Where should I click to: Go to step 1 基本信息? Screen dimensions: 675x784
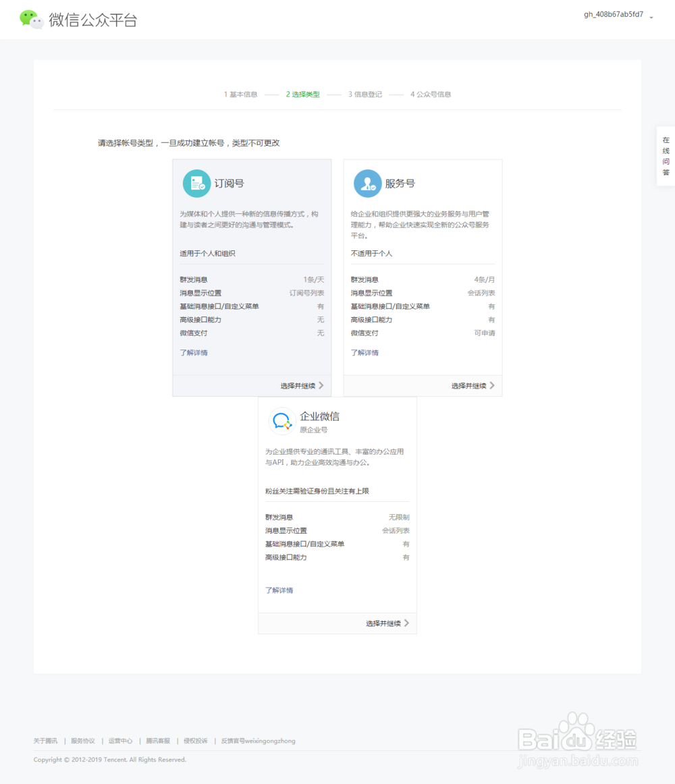pos(241,94)
